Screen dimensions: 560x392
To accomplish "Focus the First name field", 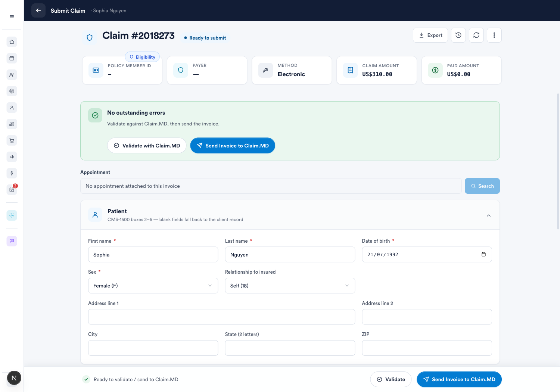I will pyautogui.click(x=153, y=255).
